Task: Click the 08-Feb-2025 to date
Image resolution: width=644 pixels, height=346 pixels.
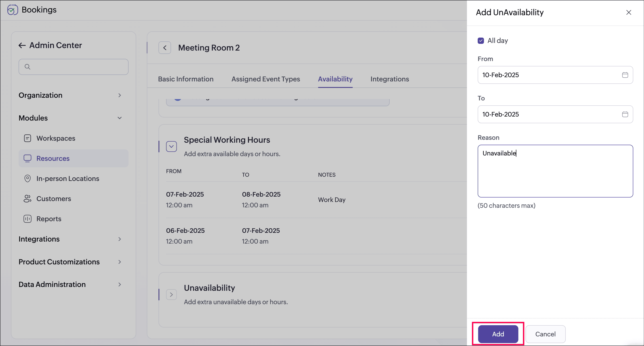Action: [x=261, y=194]
